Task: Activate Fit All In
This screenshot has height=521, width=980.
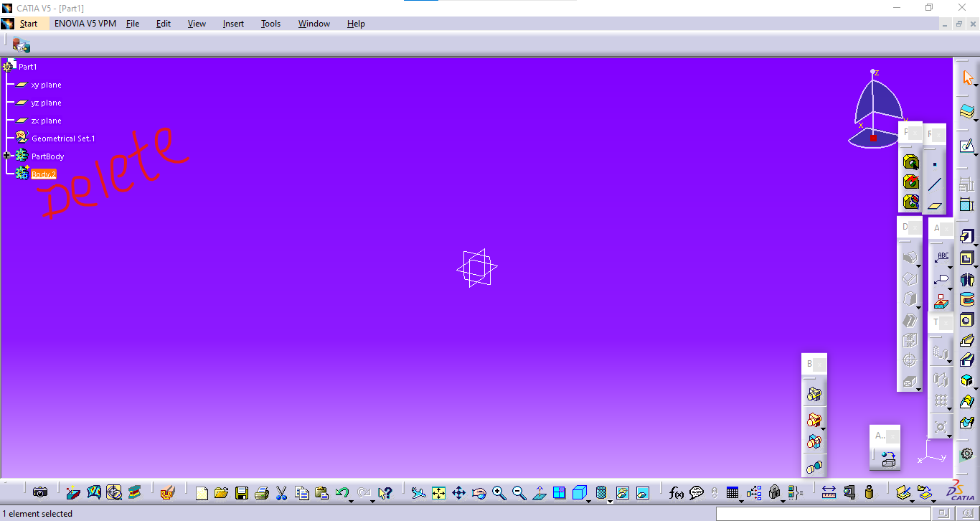Action: (440, 493)
